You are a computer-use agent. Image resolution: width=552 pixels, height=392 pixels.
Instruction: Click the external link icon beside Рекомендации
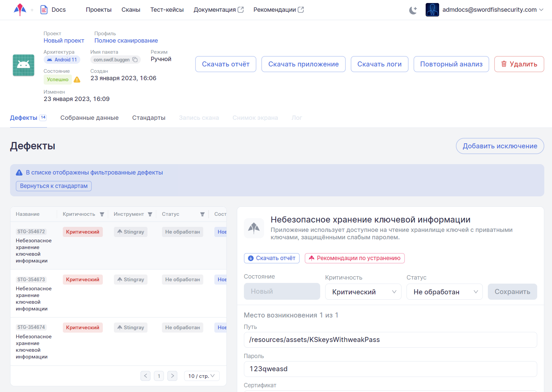click(x=301, y=10)
